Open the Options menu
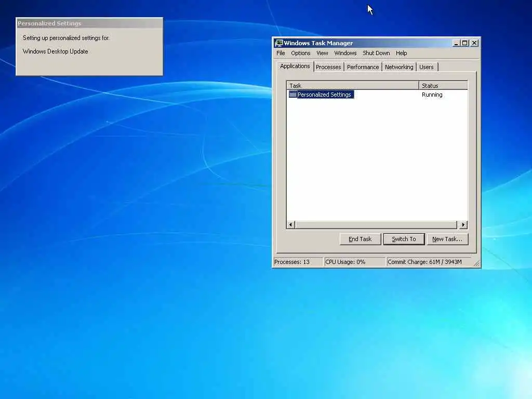 pyautogui.click(x=301, y=53)
